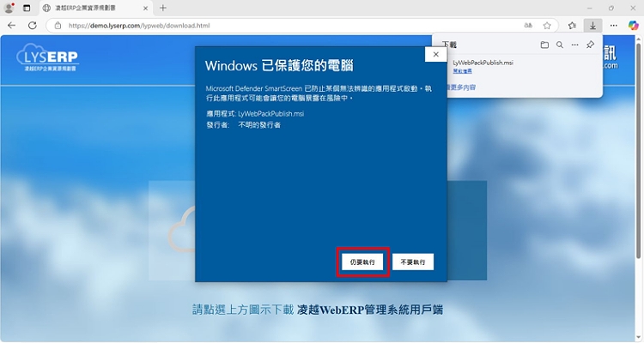
Task: Close the SmartScreen dialog with the X
Action: pyautogui.click(x=435, y=54)
